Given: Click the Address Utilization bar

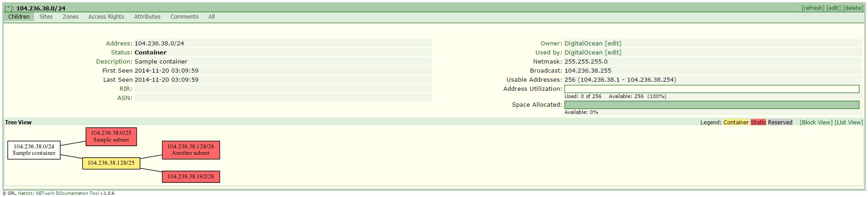Looking at the screenshot, I should click(712, 89).
